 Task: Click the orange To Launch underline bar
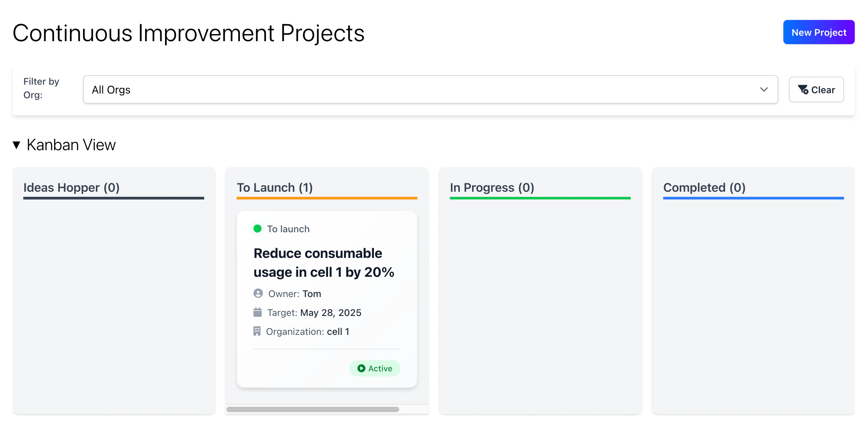(x=327, y=198)
